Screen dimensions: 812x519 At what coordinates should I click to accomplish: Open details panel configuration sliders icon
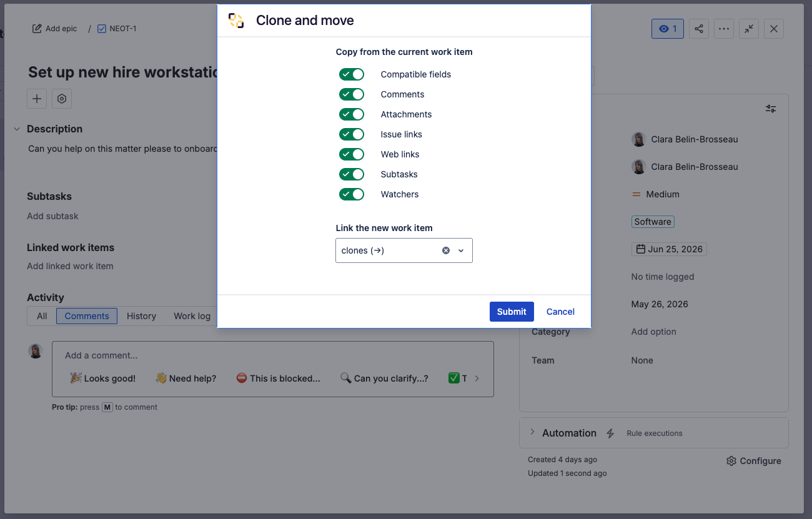coord(771,109)
